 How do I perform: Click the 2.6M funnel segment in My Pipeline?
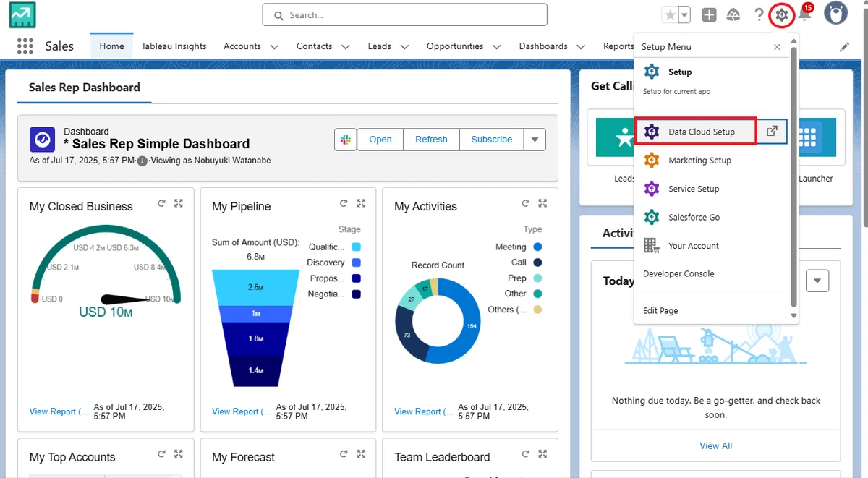coord(255,287)
